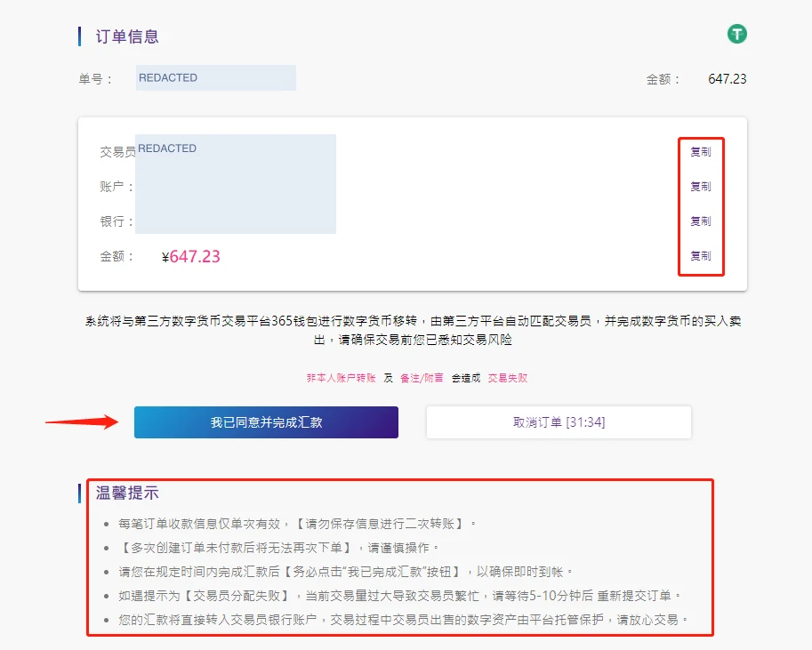Click the pink 交易失败 warning text
This screenshot has height=650, width=812.
click(508, 378)
